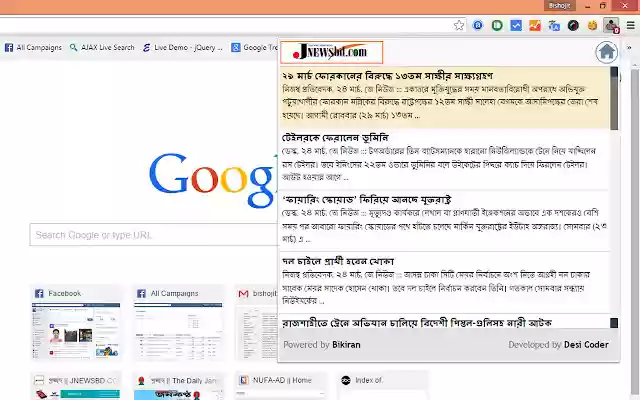The height and width of the screenshot is (400, 640).
Task: Open the blue line-chart extension icon
Action: (516, 25)
